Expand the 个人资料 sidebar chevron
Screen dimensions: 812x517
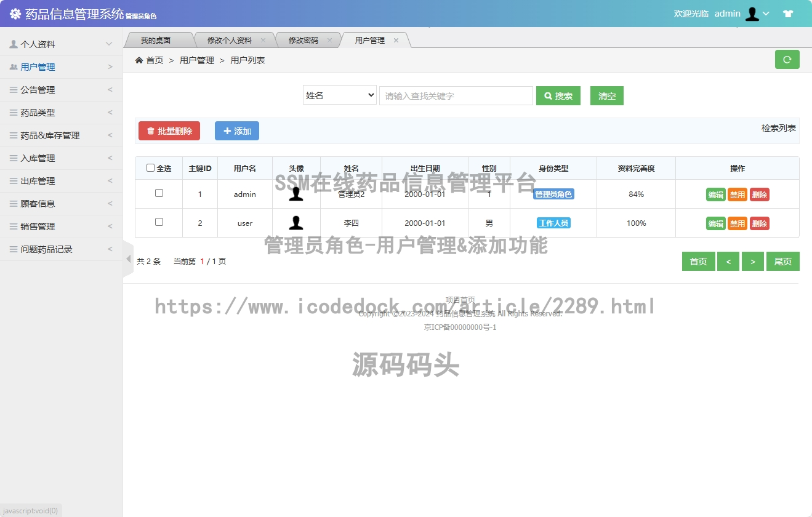coord(109,44)
